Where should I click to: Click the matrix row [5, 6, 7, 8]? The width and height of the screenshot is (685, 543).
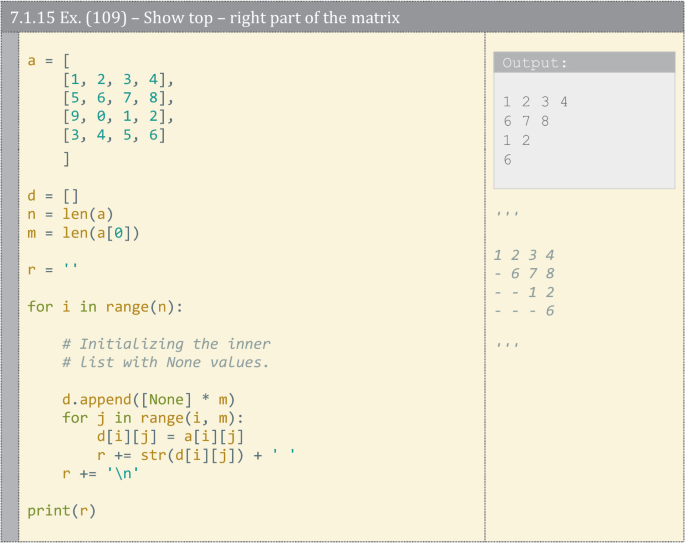[x=117, y=98]
